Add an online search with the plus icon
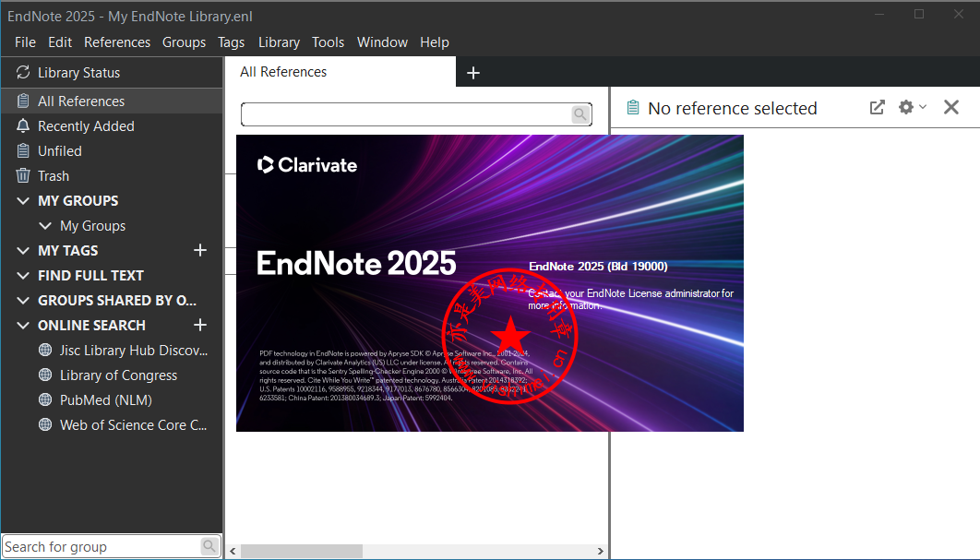The height and width of the screenshot is (560, 980). 200,325
